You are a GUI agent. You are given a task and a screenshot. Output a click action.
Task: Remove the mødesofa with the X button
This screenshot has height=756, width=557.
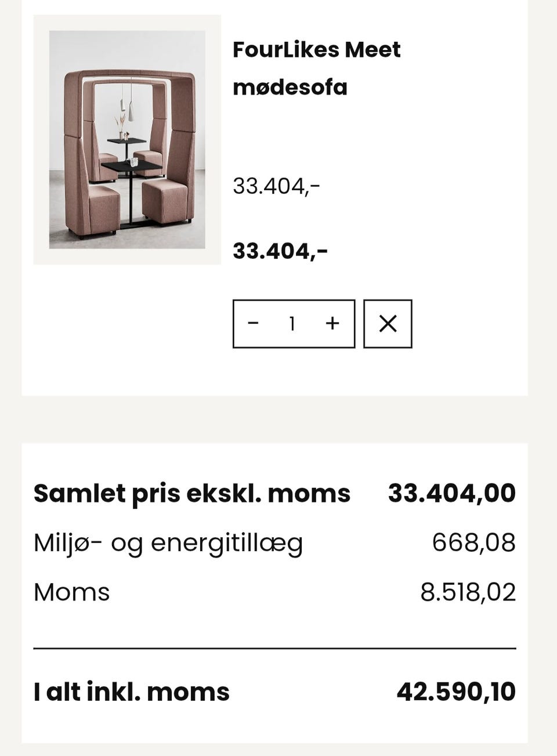[388, 324]
